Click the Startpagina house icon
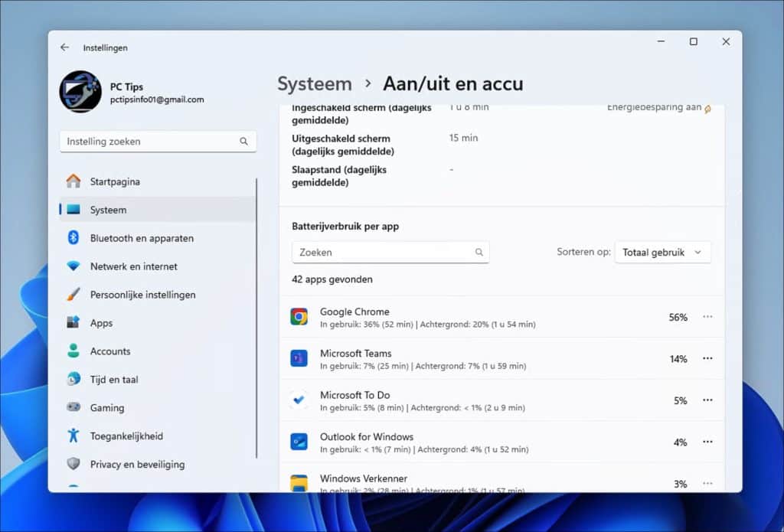The width and height of the screenshot is (784, 532). [x=73, y=181]
